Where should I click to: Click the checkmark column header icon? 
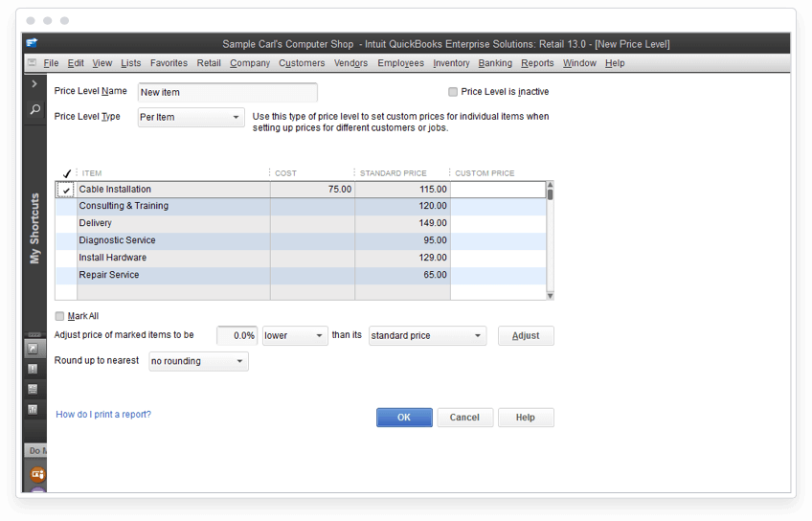[x=66, y=173]
